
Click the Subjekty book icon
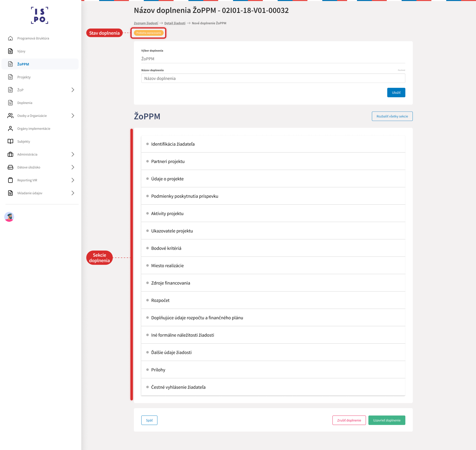10,141
